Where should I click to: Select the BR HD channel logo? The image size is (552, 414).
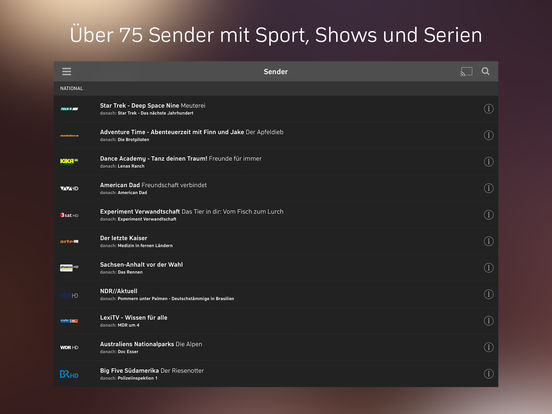click(69, 374)
